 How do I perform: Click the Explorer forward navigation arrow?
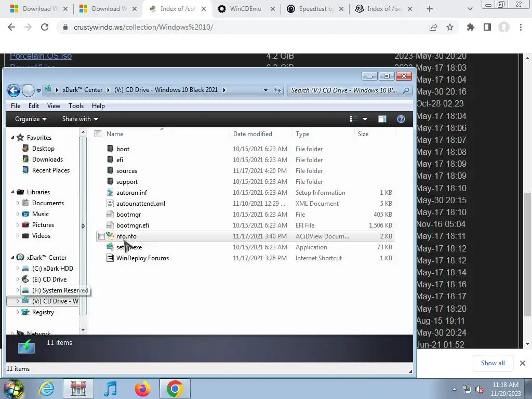pyautogui.click(x=28, y=90)
